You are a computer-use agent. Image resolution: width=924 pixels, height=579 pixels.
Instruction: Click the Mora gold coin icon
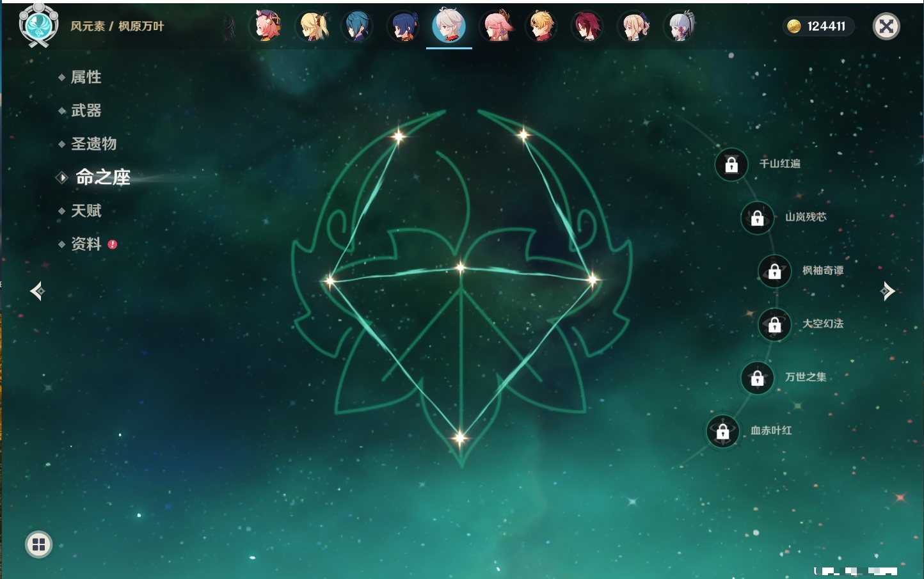(x=794, y=26)
